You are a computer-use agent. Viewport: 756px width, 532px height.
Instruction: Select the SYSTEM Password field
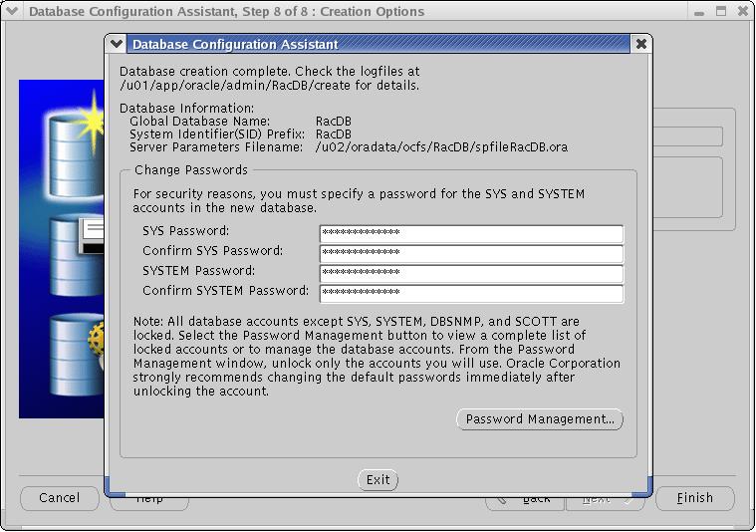(471, 274)
